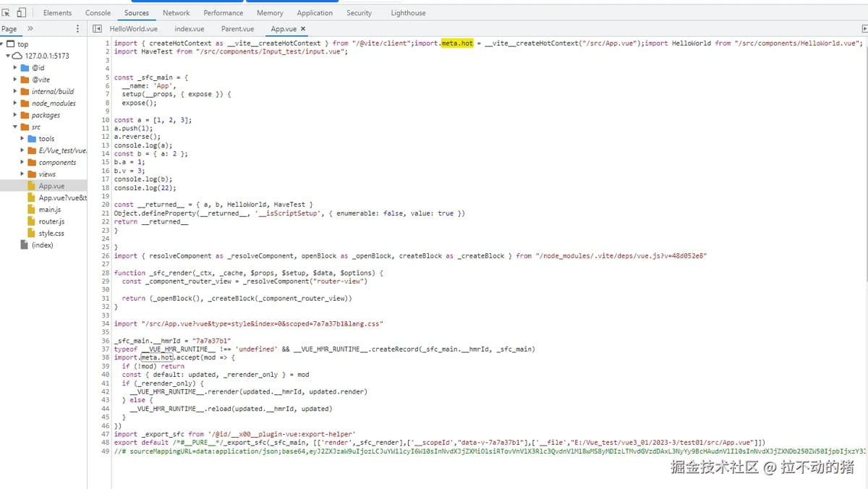The image size is (868, 489).
Task: Click the 'import HaveTest from' line
Action: (x=231, y=52)
